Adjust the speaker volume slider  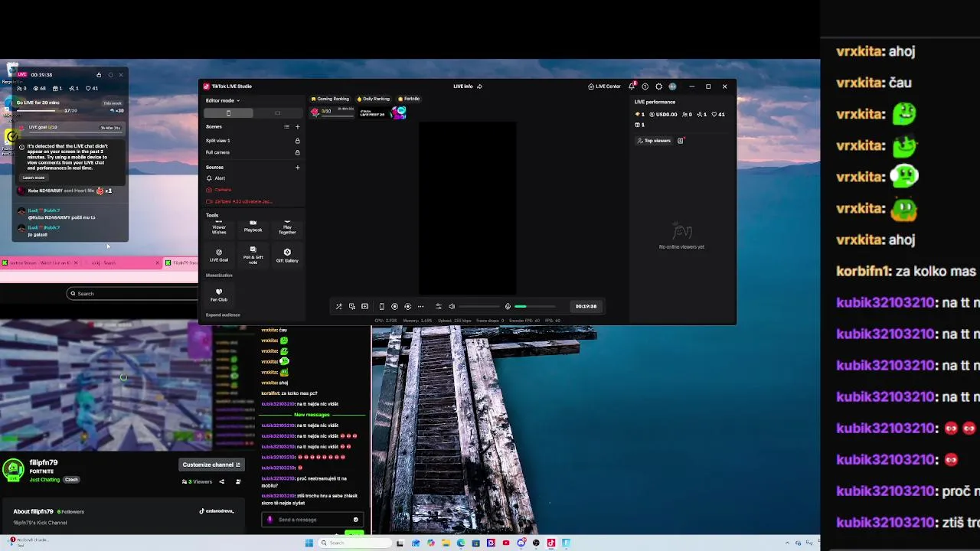(x=479, y=306)
